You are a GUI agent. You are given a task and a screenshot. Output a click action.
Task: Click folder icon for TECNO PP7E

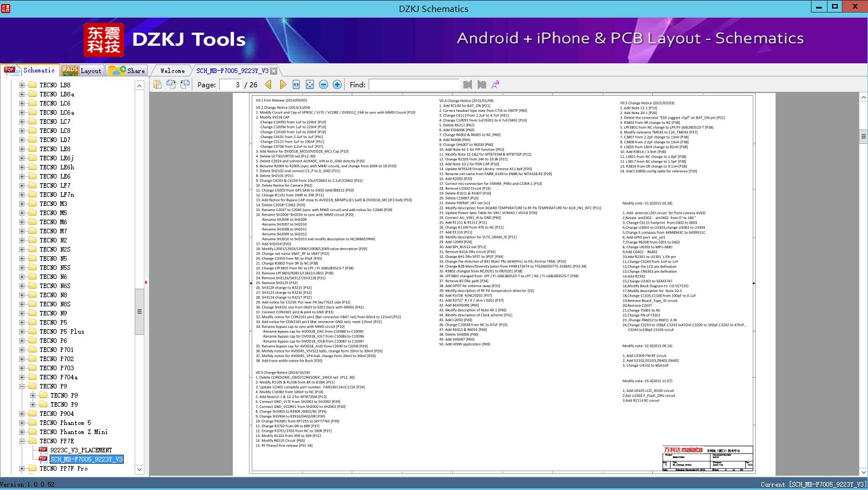33,441
